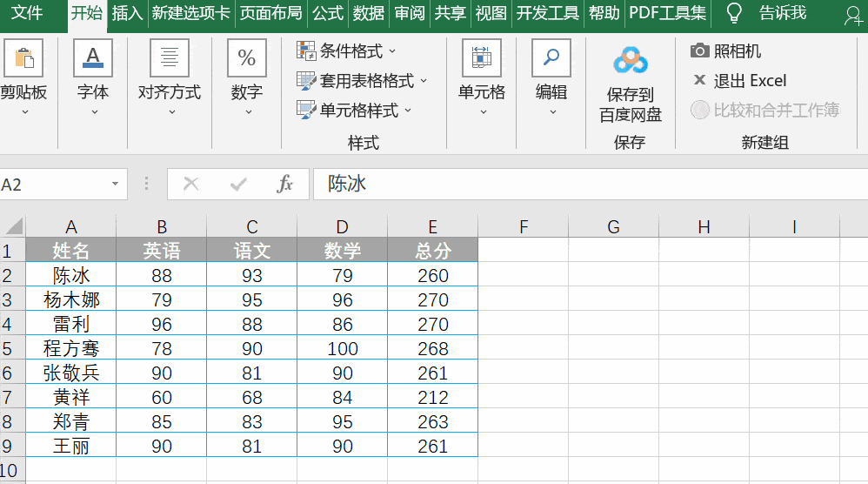Click the Select All corner triangle
The width and height of the screenshot is (868, 484).
[14, 226]
